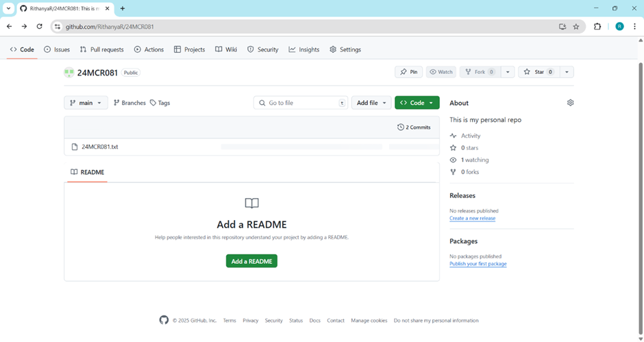View 1 watching link
Screen dimensions: 644x342
click(474, 160)
